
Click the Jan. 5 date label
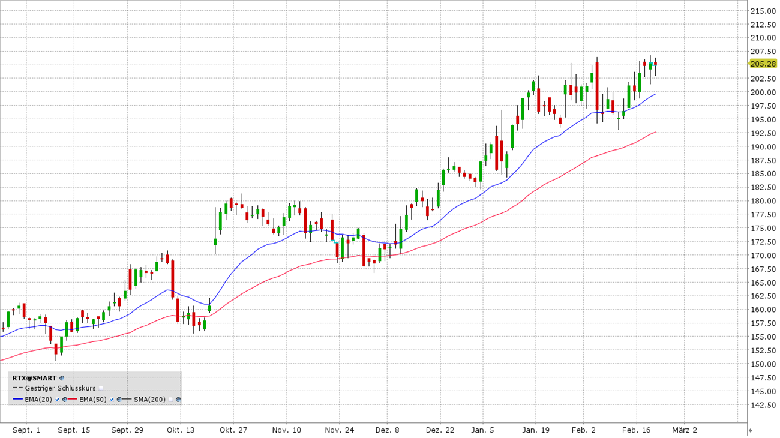pos(483,430)
